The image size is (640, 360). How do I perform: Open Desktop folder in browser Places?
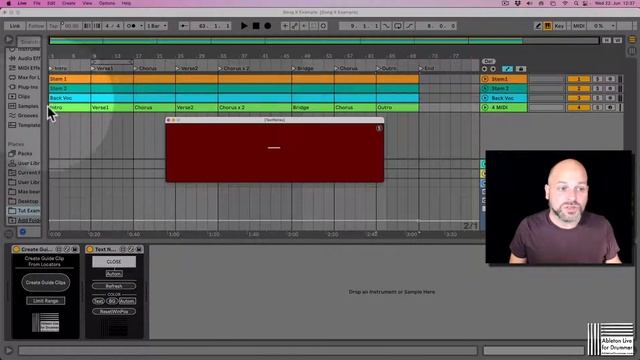pos(24,201)
